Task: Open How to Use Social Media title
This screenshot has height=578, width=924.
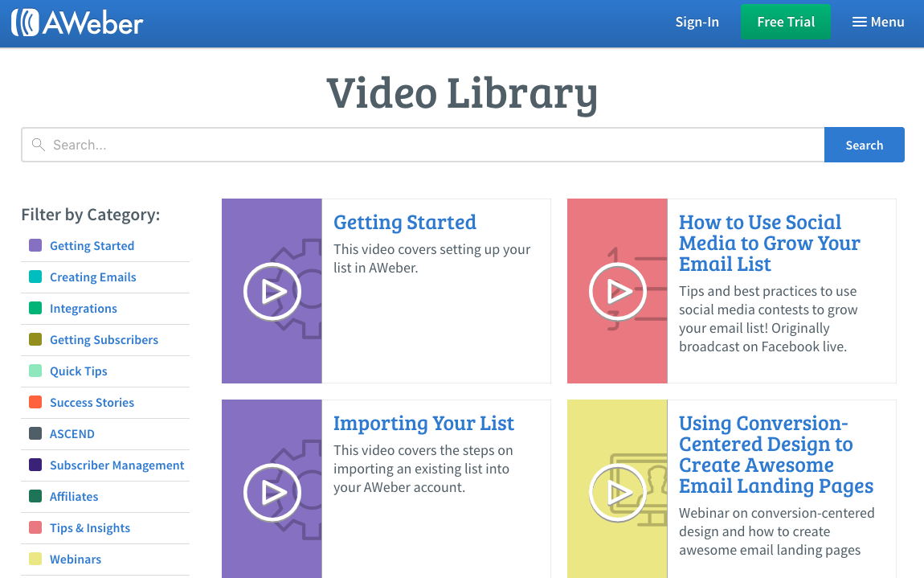Action: [769, 243]
